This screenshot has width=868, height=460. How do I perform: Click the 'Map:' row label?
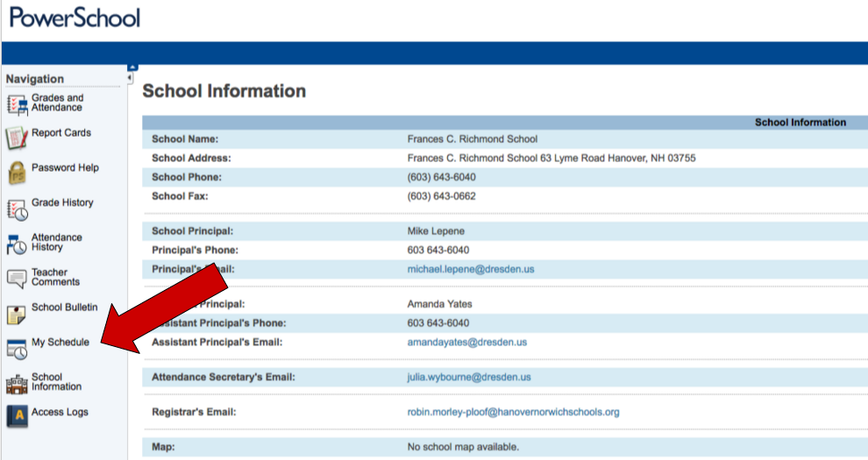163,447
